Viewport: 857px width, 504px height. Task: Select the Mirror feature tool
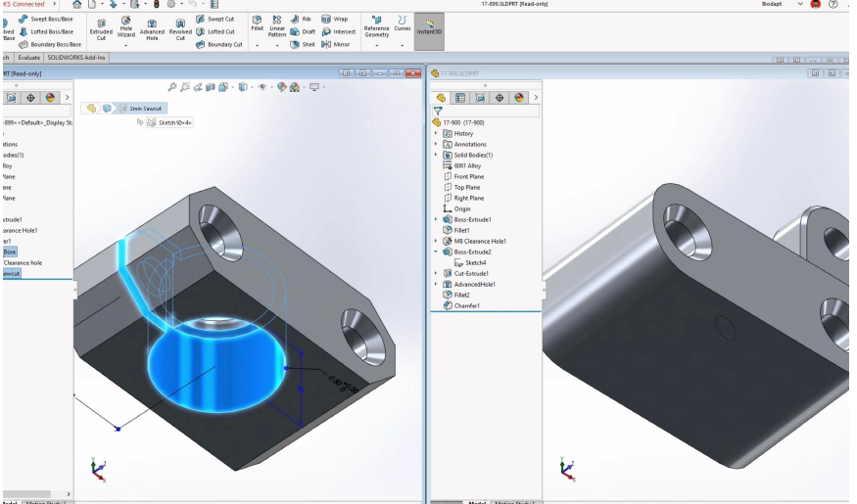point(335,44)
